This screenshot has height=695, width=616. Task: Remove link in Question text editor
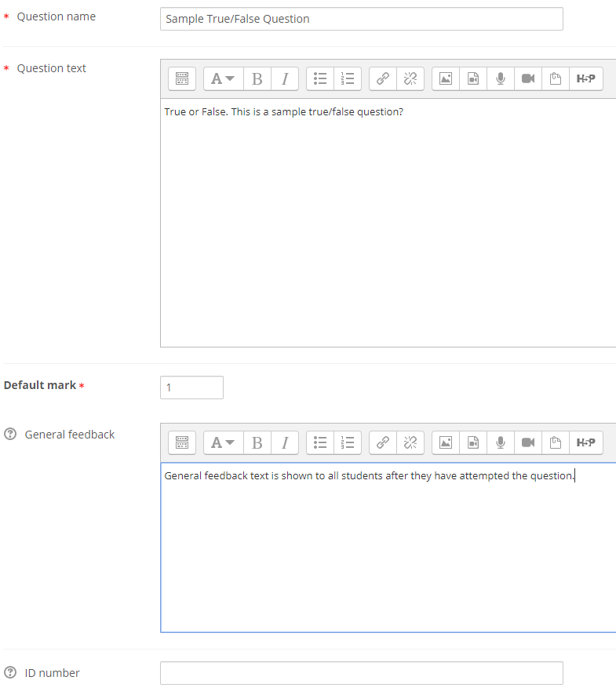tap(410, 79)
